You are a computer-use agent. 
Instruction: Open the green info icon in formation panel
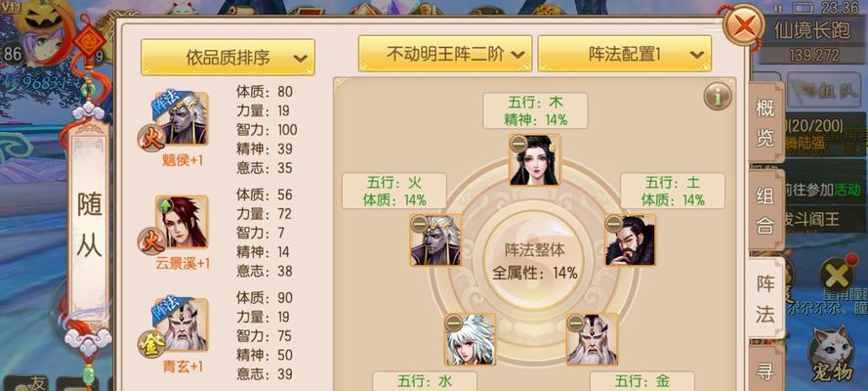718,97
